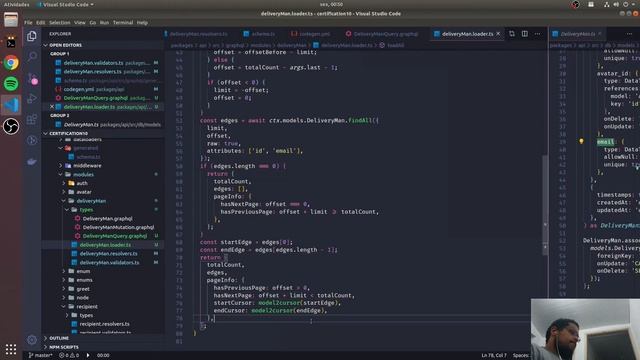Screen dimensions: 640x360
Task: Click the activity bar icon above Docker
Action: click(32, 140)
